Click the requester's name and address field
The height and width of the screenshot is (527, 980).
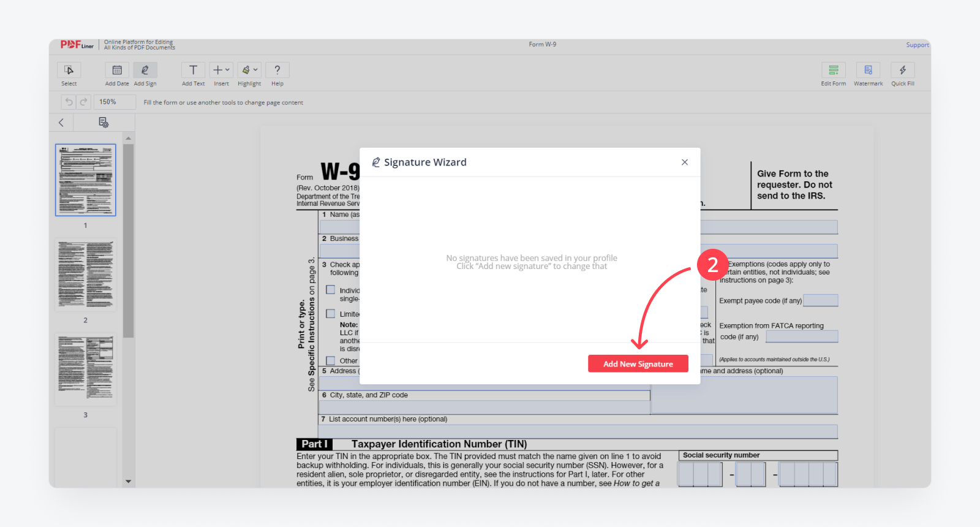click(x=744, y=395)
